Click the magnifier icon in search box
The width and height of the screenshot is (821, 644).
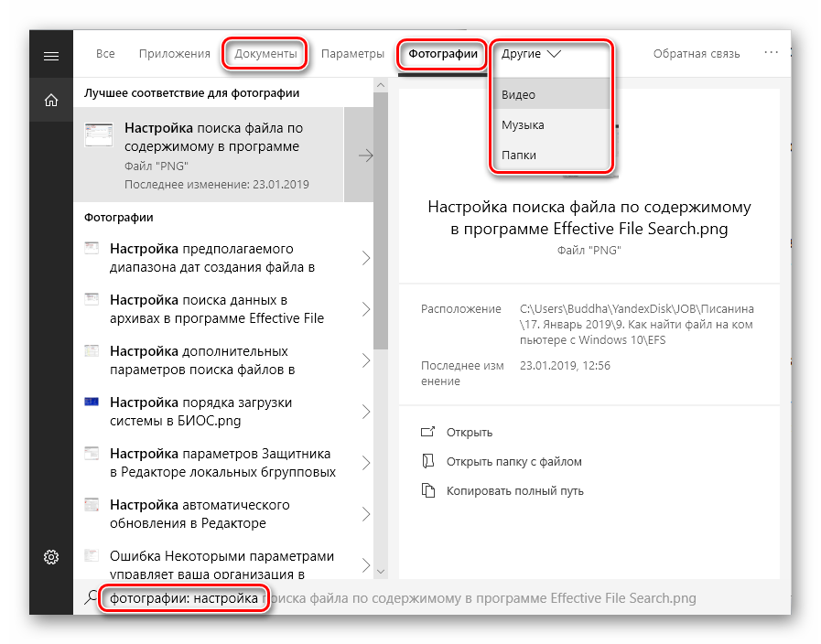[x=90, y=598]
